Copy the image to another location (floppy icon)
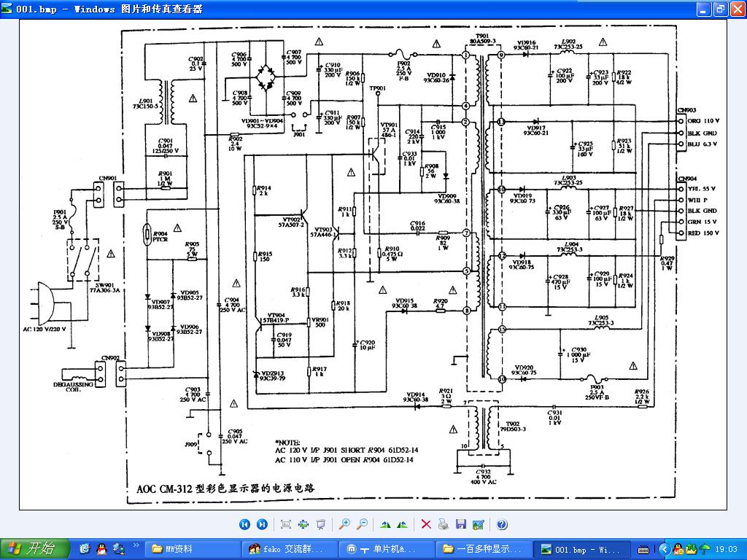The width and height of the screenshot is (747, 560). click(x=461, y=524)
